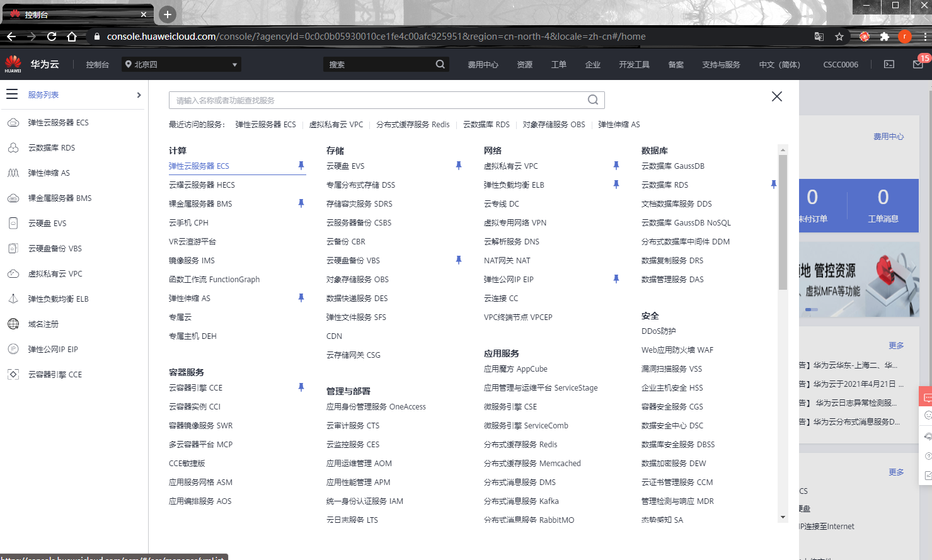Open 统一身份认证服务 IAM

click(x=365, y=501)
